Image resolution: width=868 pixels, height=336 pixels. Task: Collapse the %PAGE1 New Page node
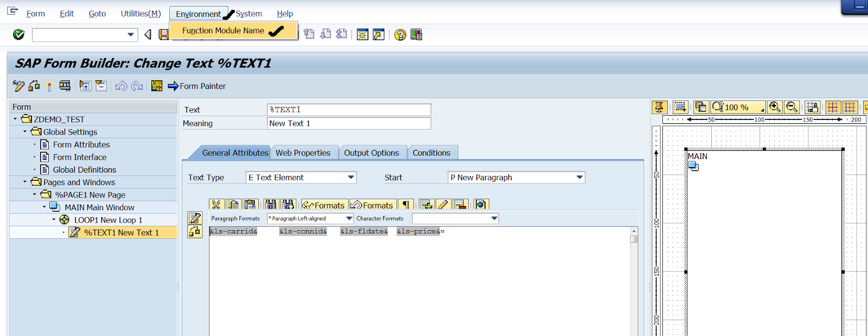click(x=35, y=194)
